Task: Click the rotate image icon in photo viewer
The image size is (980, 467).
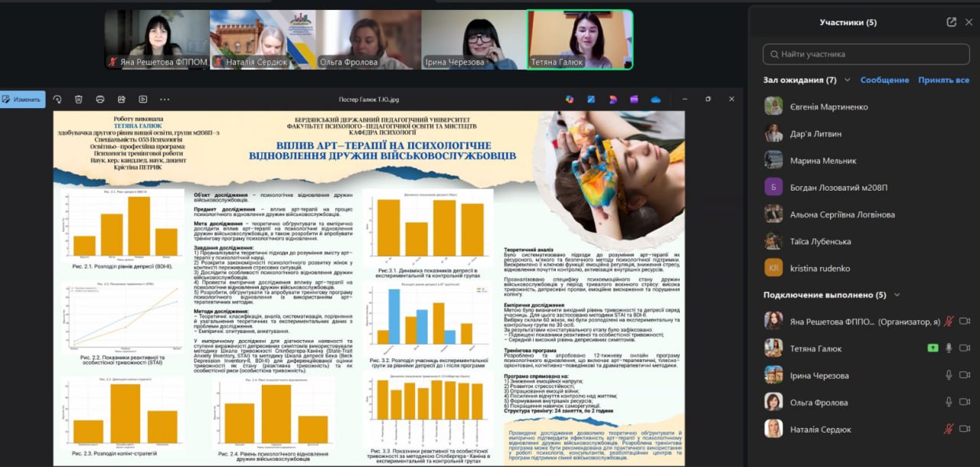Action: (57, 100)
